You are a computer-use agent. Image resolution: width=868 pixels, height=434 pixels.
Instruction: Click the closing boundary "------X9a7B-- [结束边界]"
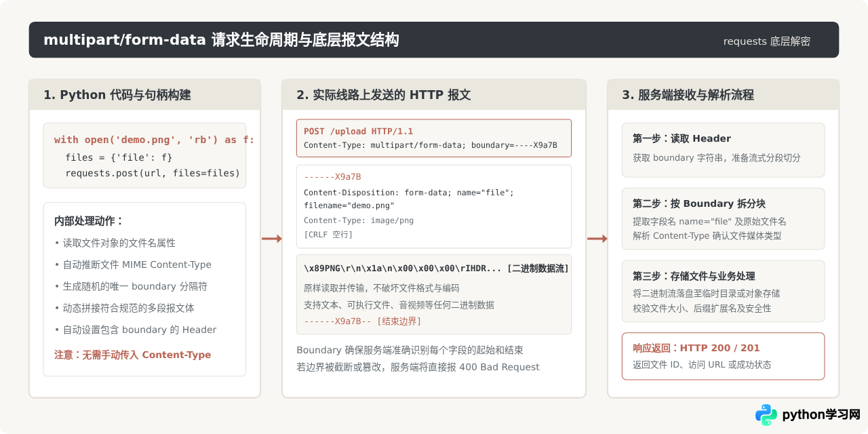363,321
